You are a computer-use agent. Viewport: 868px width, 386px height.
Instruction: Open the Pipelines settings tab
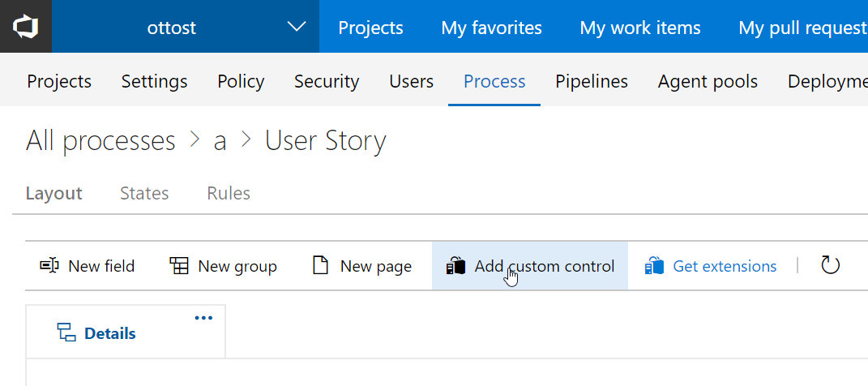click(x=592, y=81)
